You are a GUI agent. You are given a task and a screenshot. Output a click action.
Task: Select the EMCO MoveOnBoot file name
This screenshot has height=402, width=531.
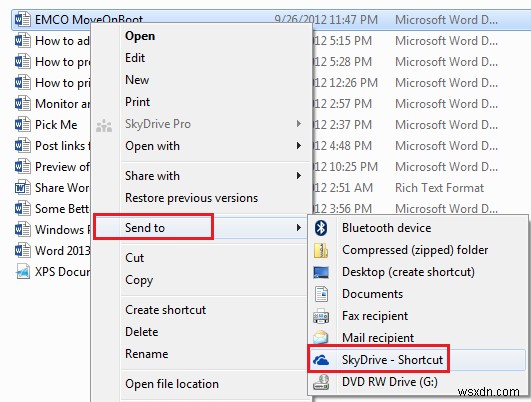(89, 19)
